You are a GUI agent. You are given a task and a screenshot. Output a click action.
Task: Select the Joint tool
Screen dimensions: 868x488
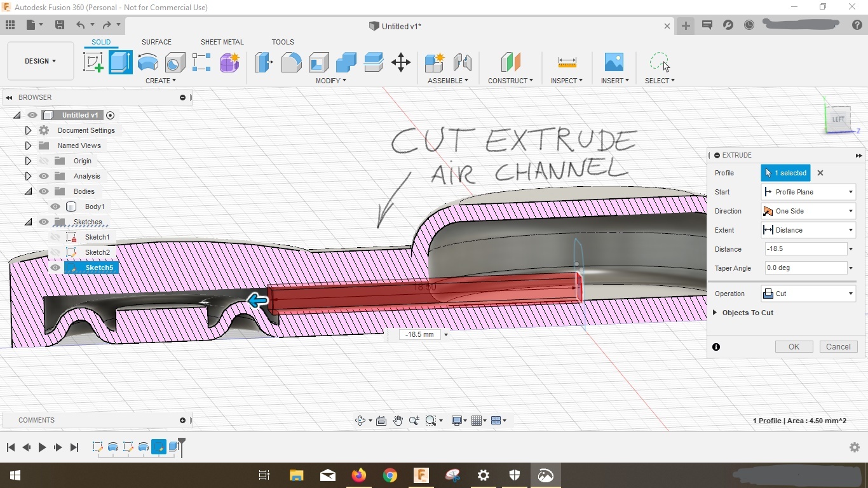pos(463,62)
